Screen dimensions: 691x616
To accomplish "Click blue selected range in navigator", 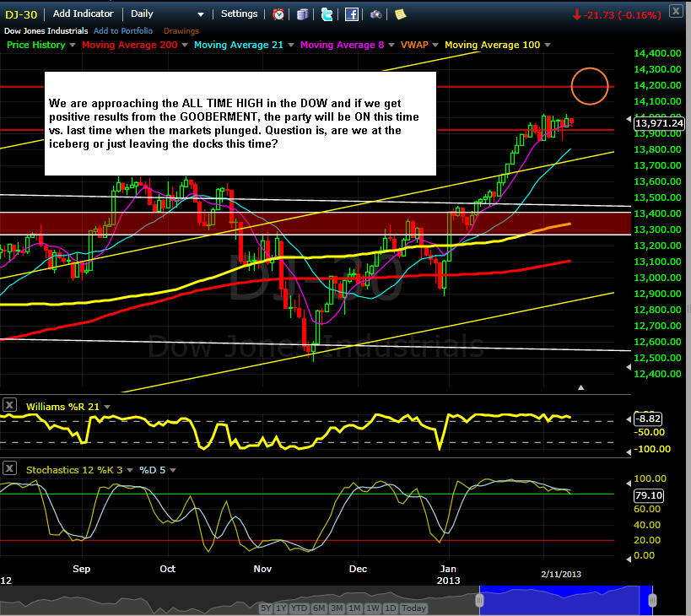I will tap(566, 600).
